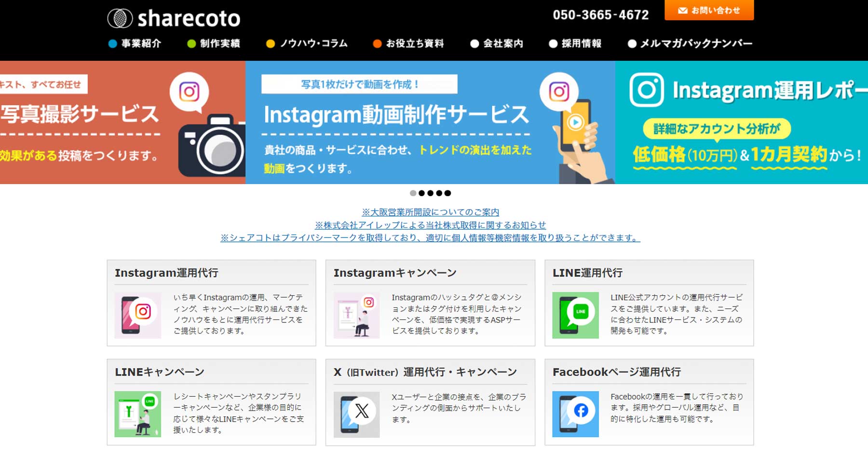
Task: Click the Instagramキャンペーン illustration icon
Action: [x=356, y=315]
